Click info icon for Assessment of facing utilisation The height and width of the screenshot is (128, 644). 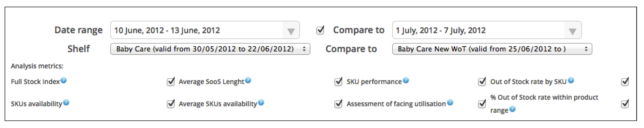(450, 103)
